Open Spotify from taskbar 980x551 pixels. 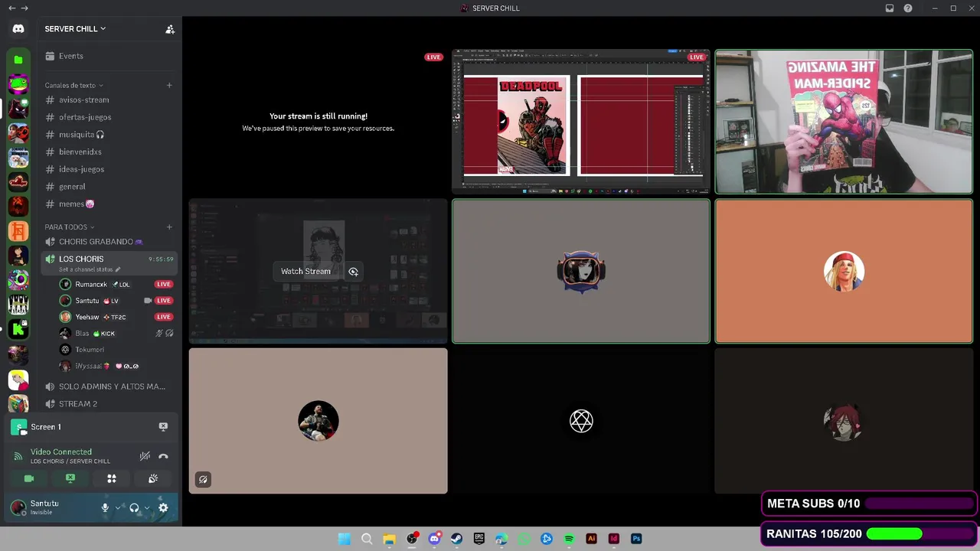coord(569,539)
